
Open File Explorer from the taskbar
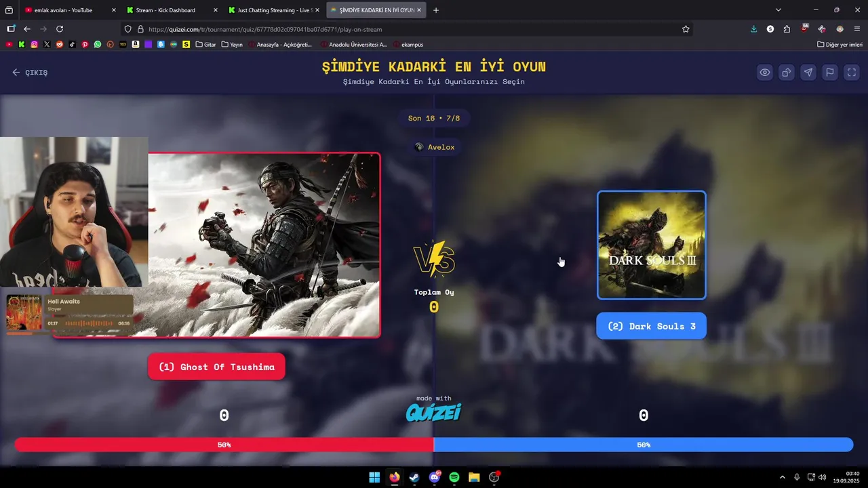[x=474, y=477]
